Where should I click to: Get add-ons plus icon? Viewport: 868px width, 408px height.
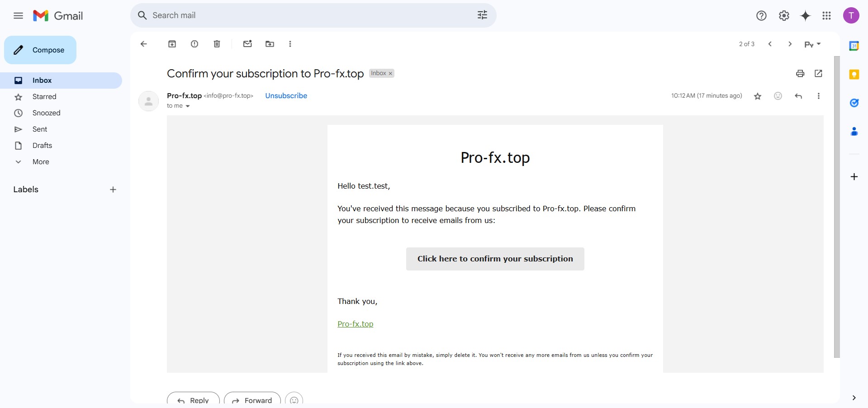[854, 176]
